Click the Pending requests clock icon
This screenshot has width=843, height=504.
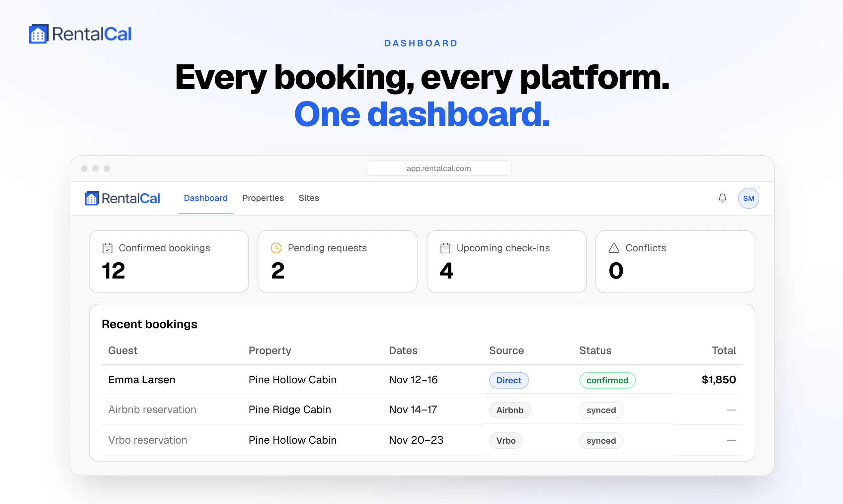click(276, 248)
